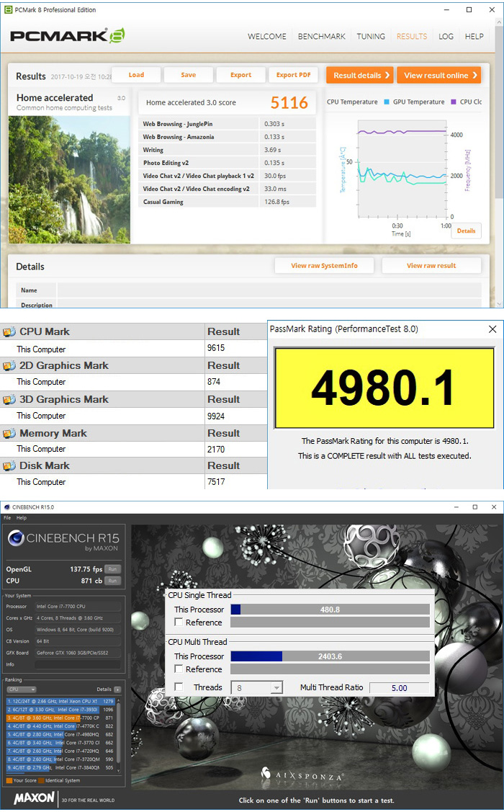Click the purple CPU Clock legend square
This screenshot has width=504, height=812.
(454, 102)
